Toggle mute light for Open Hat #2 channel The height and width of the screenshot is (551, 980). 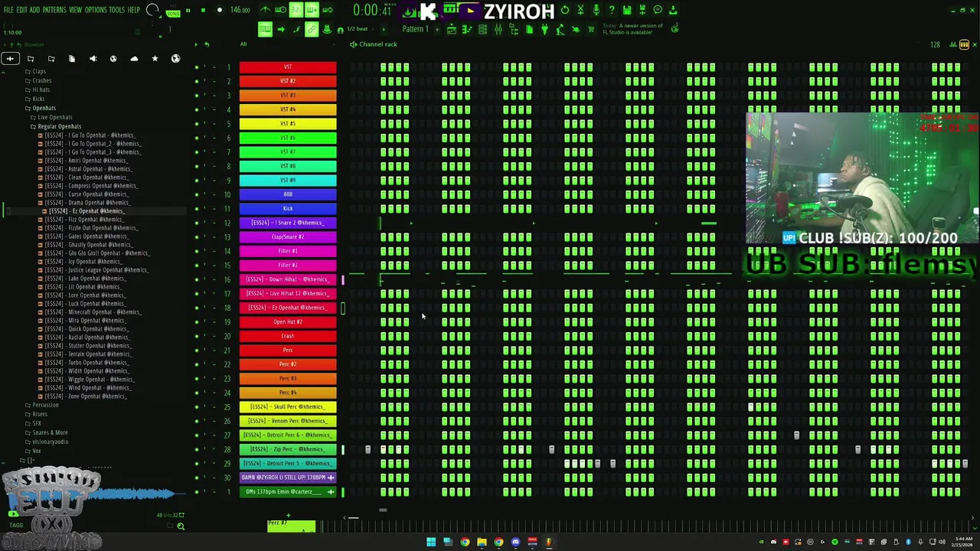pyautogui.click(x=197, y=321)
